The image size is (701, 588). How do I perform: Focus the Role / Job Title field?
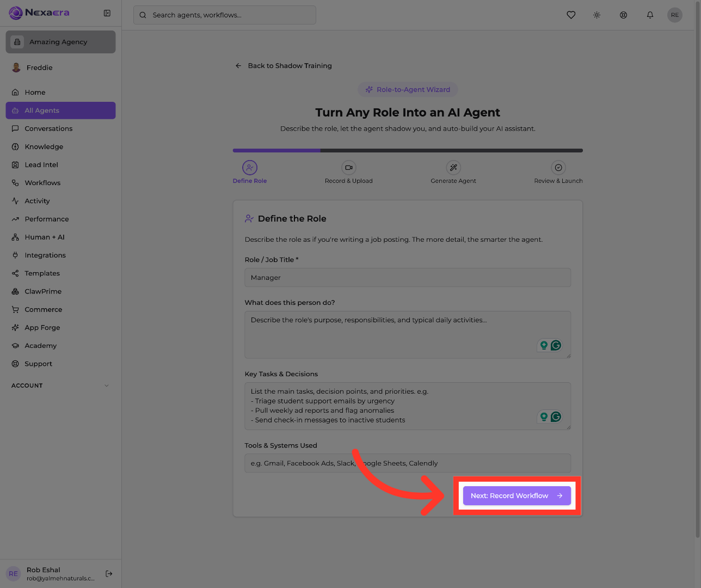pos(408,278)
